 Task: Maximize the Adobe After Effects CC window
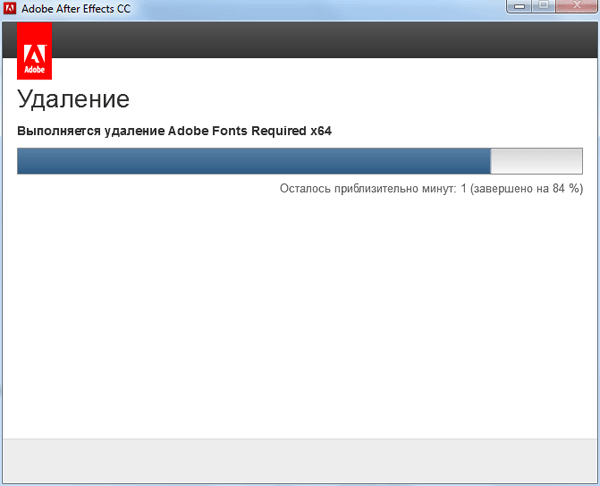pos(543,6)
